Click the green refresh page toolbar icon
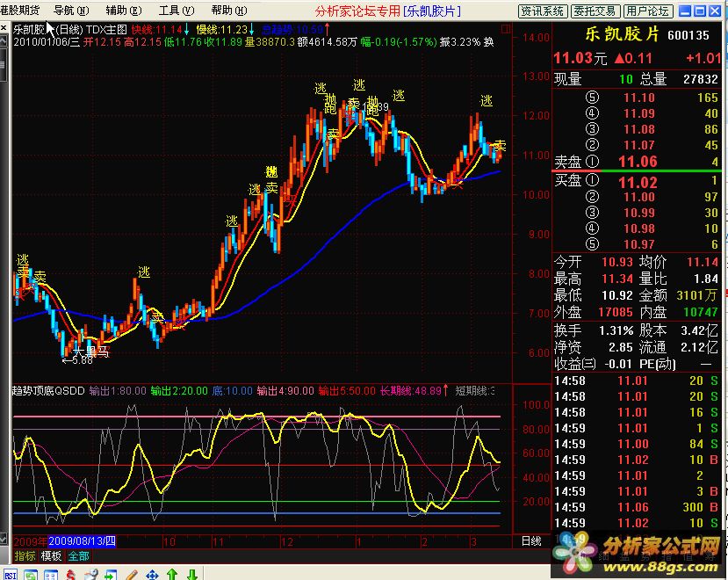 [x=31, y=576]
